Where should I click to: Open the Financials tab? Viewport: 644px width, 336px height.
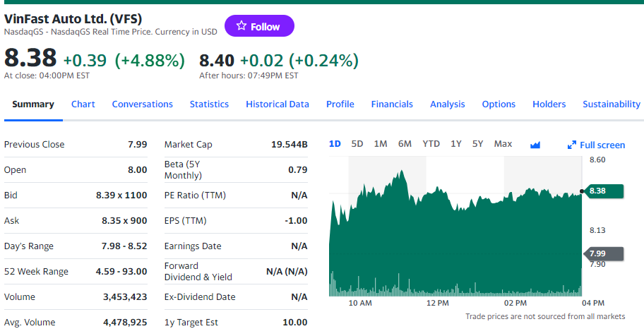pyautogui.click(x=392, y=104)
